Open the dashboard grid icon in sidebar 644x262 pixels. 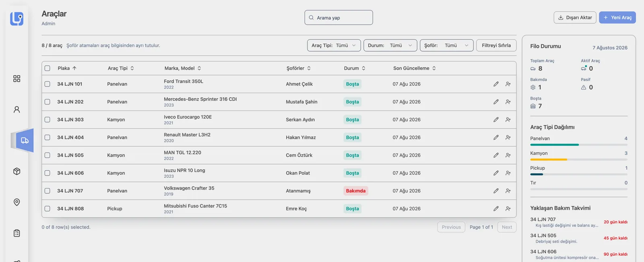click(17, 79)
